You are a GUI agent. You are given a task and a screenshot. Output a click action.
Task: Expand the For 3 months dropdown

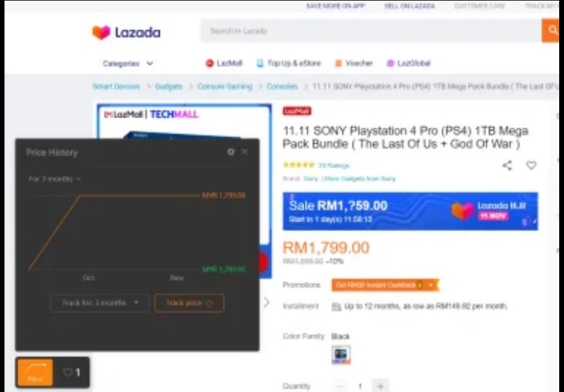pyautogui.click(x=55, y=179)
